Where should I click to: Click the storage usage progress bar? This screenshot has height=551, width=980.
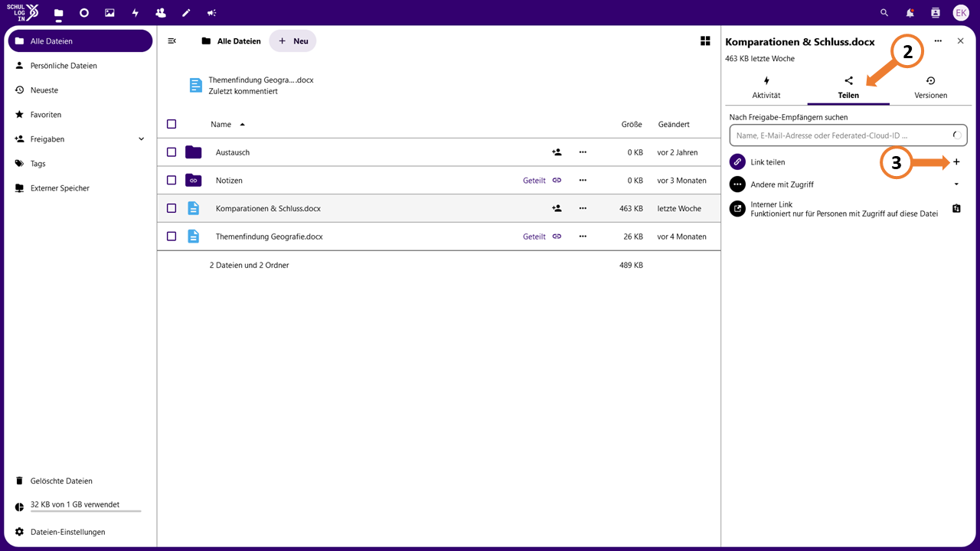86,511
